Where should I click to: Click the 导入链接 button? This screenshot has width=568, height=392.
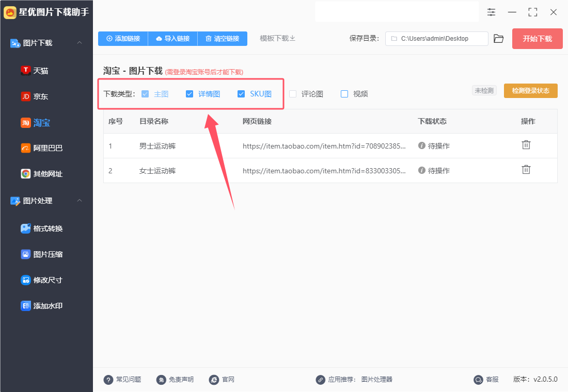pyautogui.click(x=173, y=38)
